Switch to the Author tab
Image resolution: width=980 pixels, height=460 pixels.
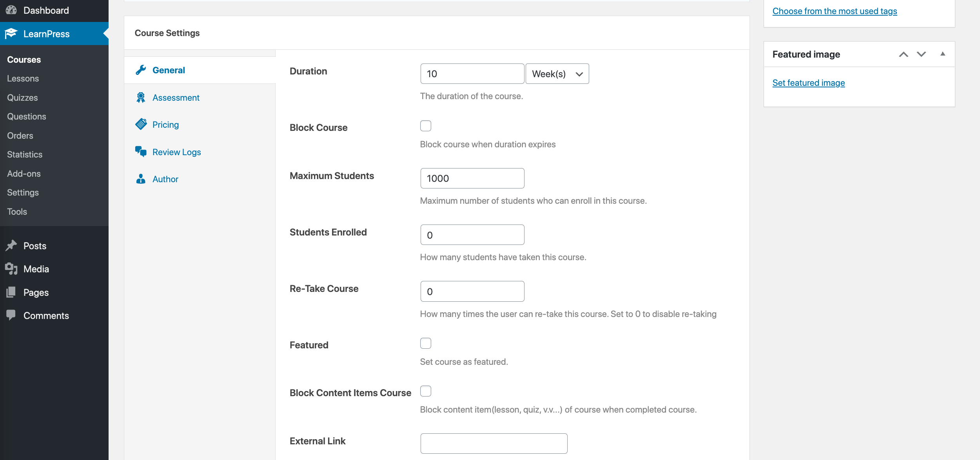click(200, 179)
